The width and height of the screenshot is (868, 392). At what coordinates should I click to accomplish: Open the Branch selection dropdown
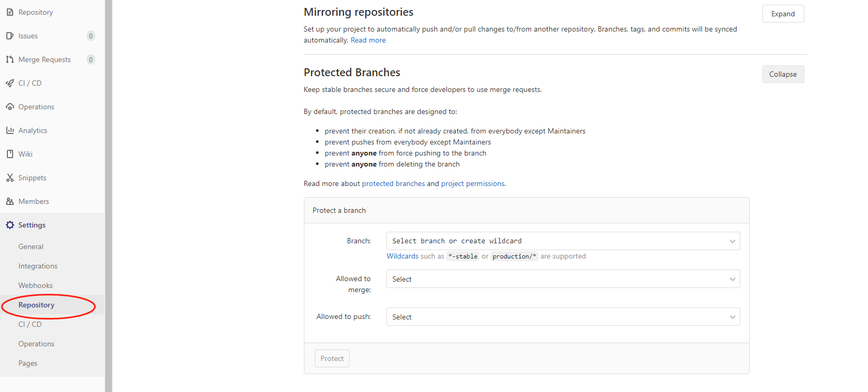click(x=563, y=241)
